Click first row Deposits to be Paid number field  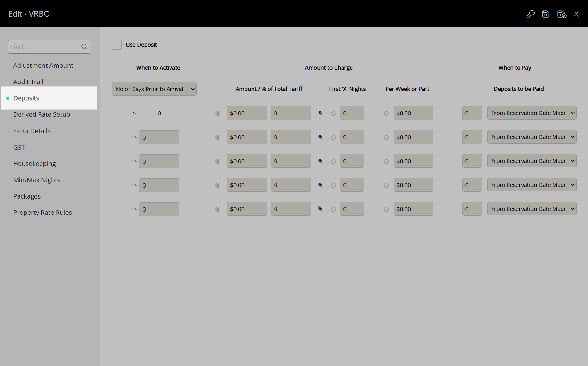[x=472, y=113]
